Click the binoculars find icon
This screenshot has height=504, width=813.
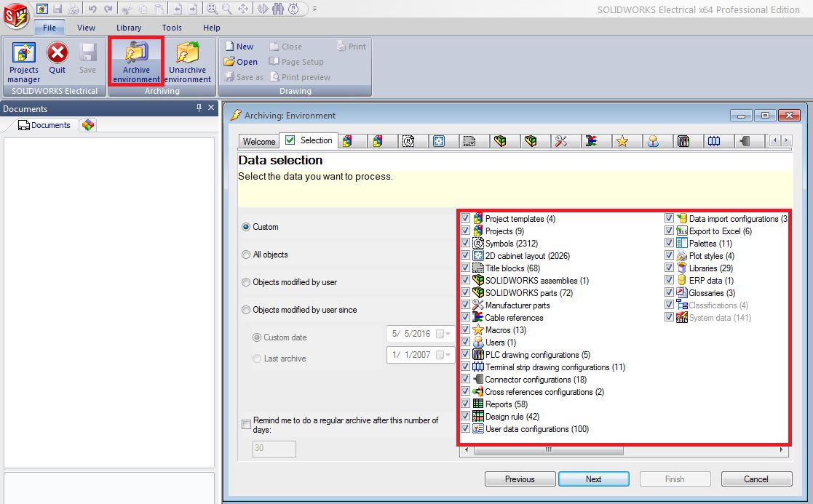pos(279,9)
